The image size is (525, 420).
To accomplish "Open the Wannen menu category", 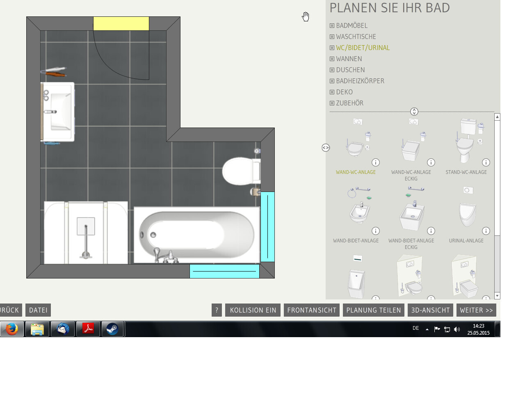I will [x=349, y=59].
